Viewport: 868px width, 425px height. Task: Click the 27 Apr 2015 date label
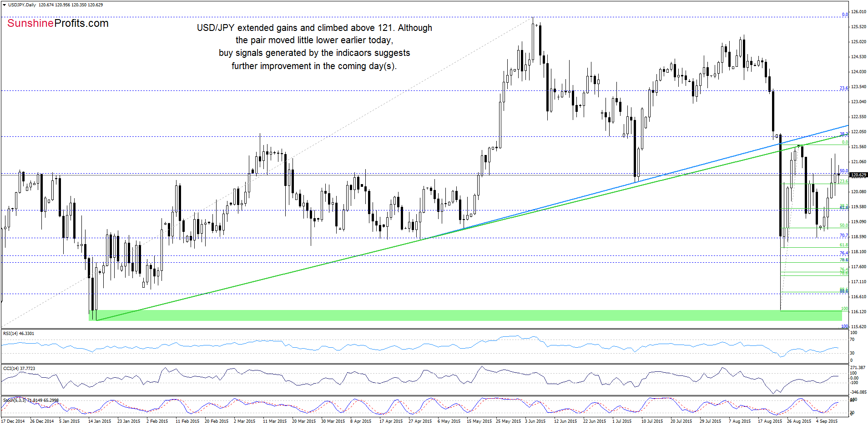click(x=420, y=421)
